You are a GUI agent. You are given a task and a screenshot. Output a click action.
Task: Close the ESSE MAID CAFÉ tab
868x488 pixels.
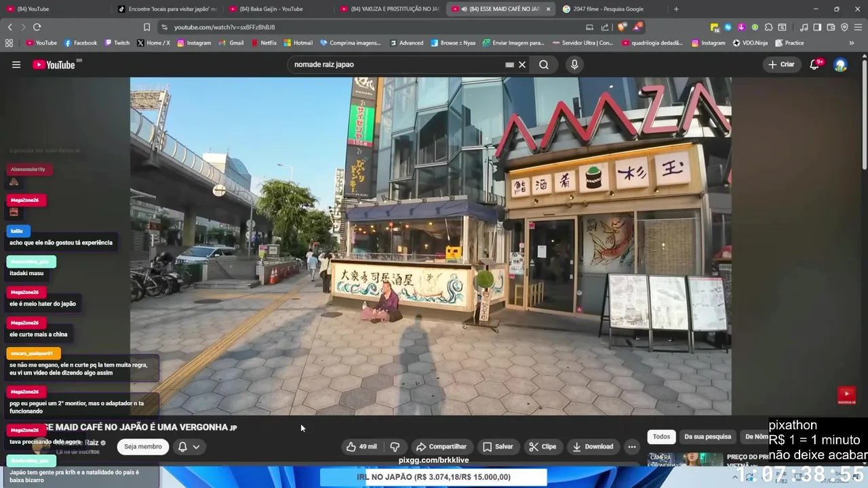548,9
